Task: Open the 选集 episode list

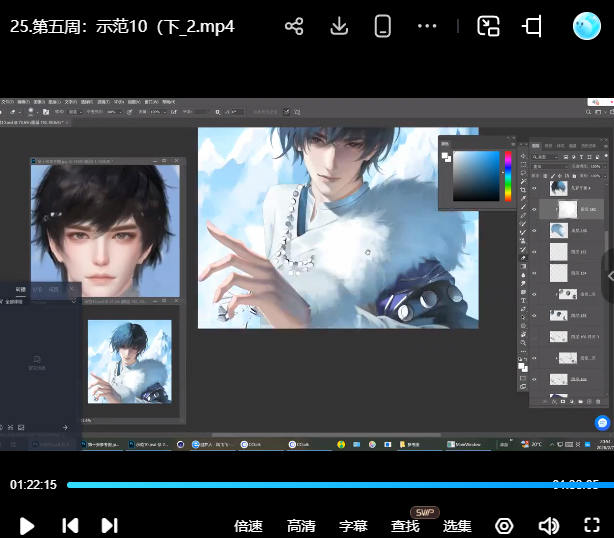Action: [457, 525]
